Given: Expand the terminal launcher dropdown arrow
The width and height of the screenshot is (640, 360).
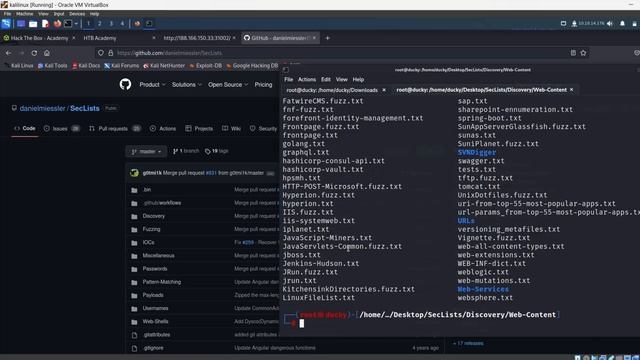Looking at the screenshot, I should [x=76, y=24].
